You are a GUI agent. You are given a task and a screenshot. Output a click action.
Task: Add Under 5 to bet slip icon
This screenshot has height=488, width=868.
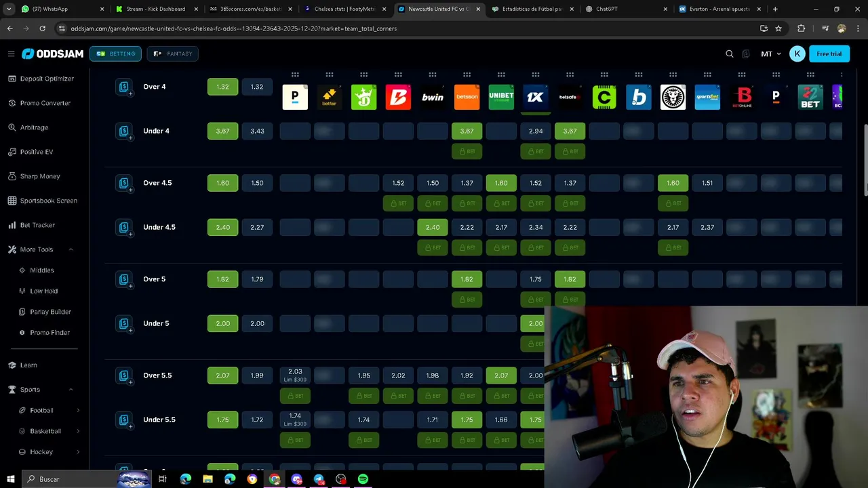point(124,324)
